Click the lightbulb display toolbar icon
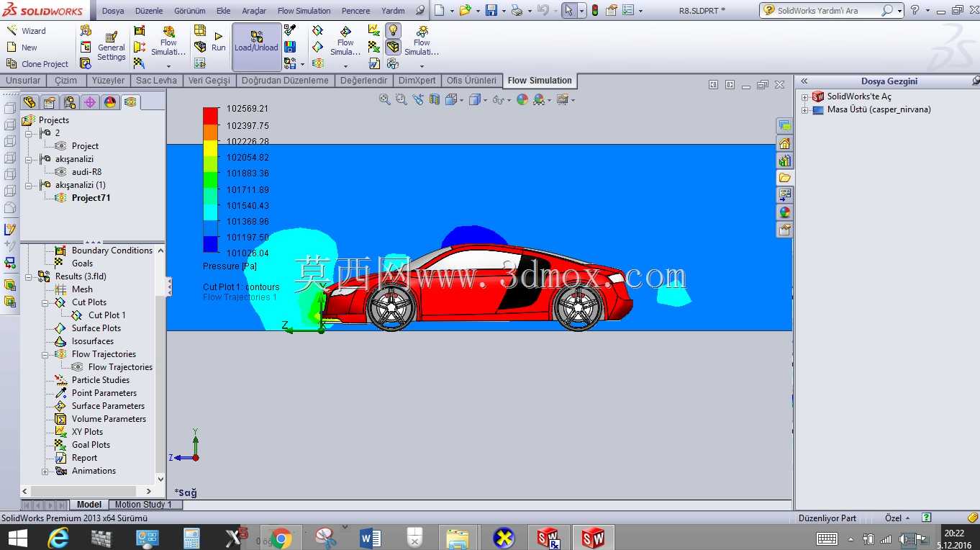Screen dimensions: 980x550 click(x=393, y=30)
